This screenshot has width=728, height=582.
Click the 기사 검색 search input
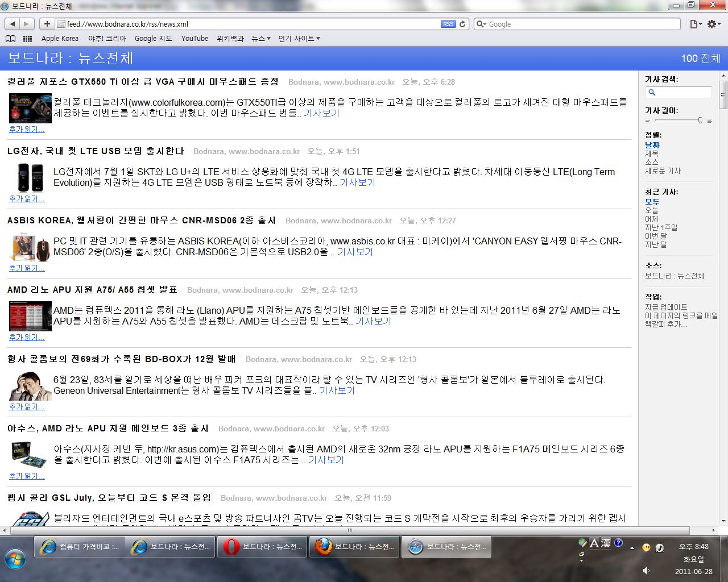679,92
